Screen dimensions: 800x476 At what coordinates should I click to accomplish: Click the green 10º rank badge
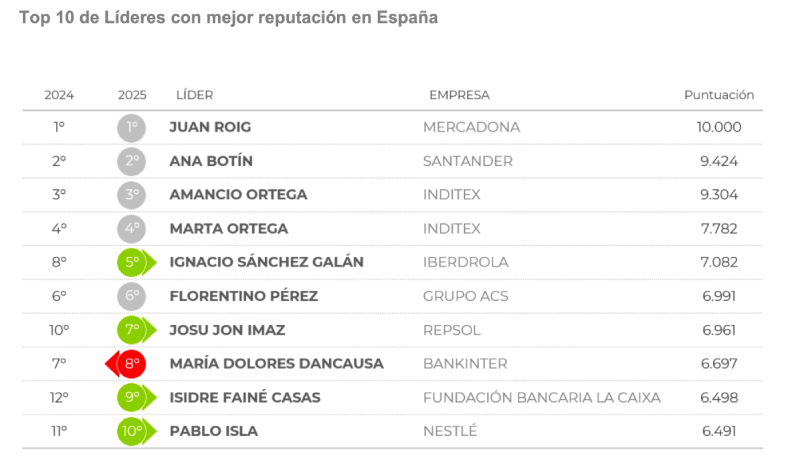tap(136, 432)
